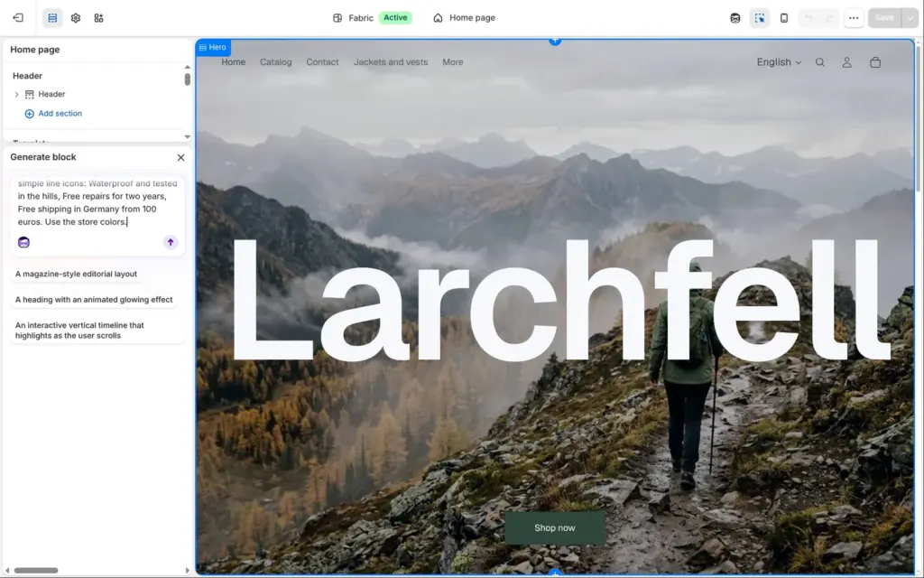This screenshot has height=578, width=924.
Task: Click the Header group heading text
Action: (x=27, y=76)
